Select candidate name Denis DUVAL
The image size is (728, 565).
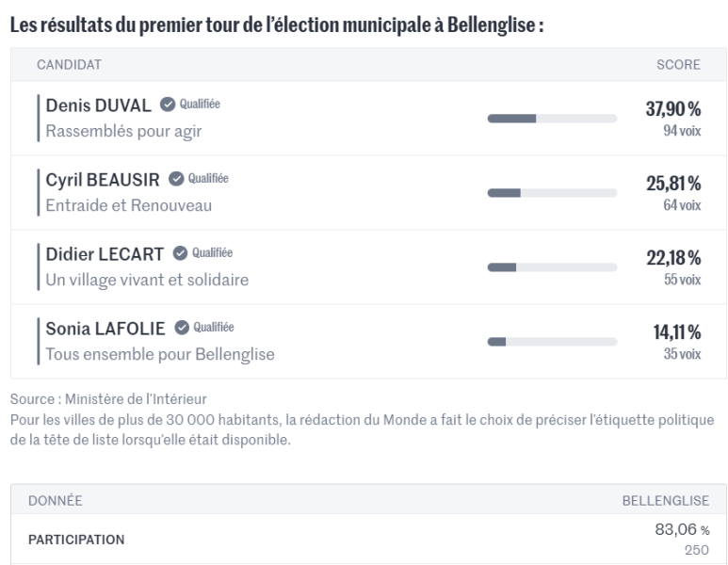coord(99,105)
